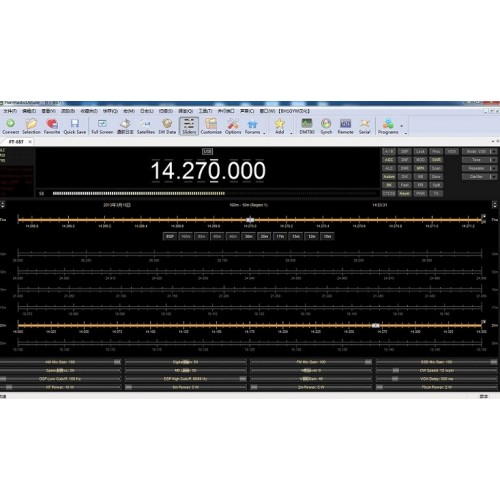Switch to Full Screen view icon
The width and height of the screenshot is (500, 500).
pyautogui.click(x=102, y=124)
